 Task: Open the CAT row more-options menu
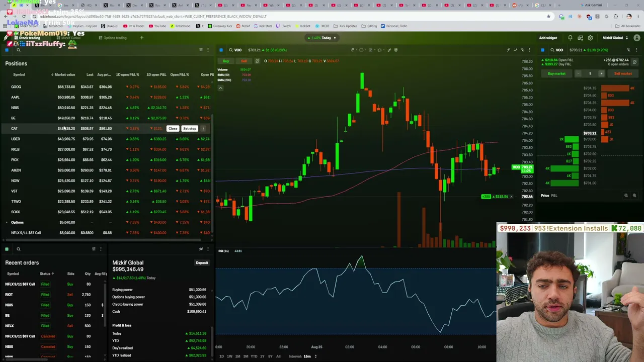[x=203, y=129]
